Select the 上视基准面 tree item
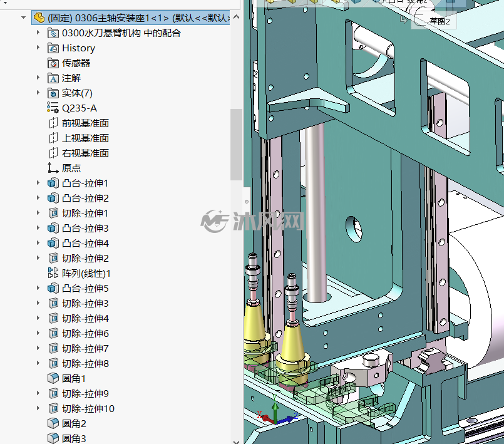The width and height of the screenshot is (504, 444). 79,138
